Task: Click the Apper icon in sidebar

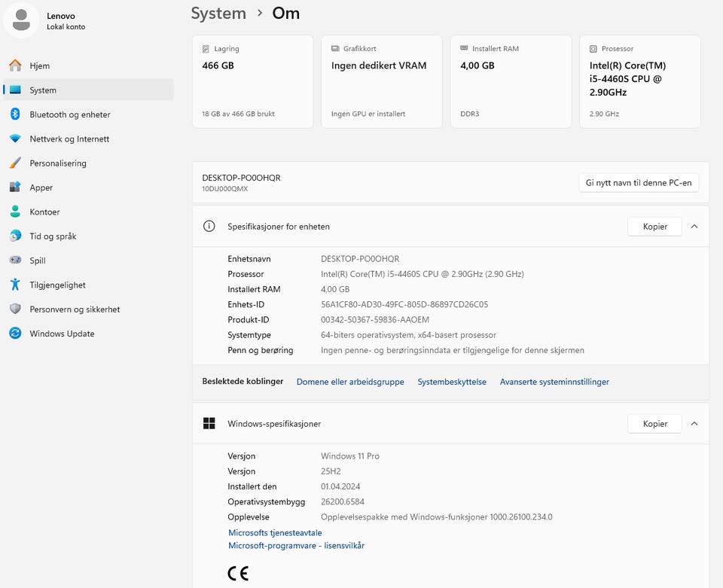Action: click(15, 187)
